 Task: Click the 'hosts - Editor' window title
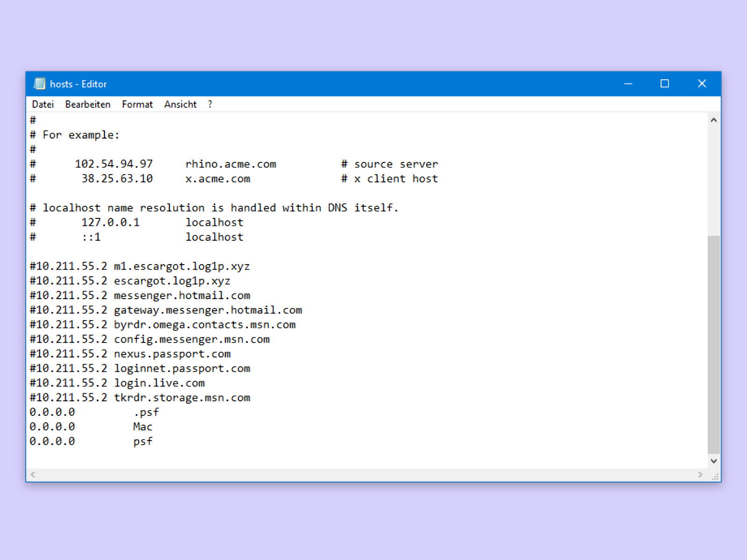[x=78, y=84]
